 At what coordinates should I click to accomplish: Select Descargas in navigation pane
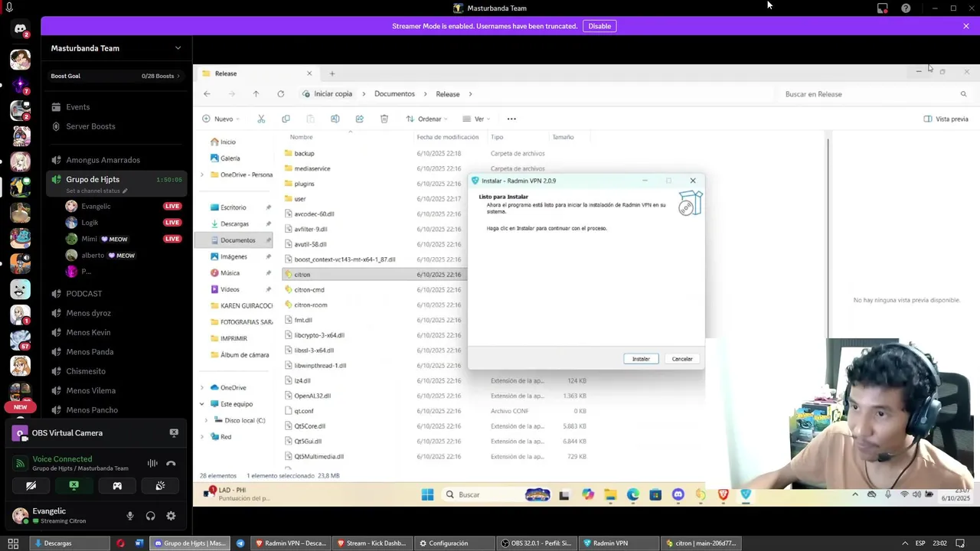(234, 224)
